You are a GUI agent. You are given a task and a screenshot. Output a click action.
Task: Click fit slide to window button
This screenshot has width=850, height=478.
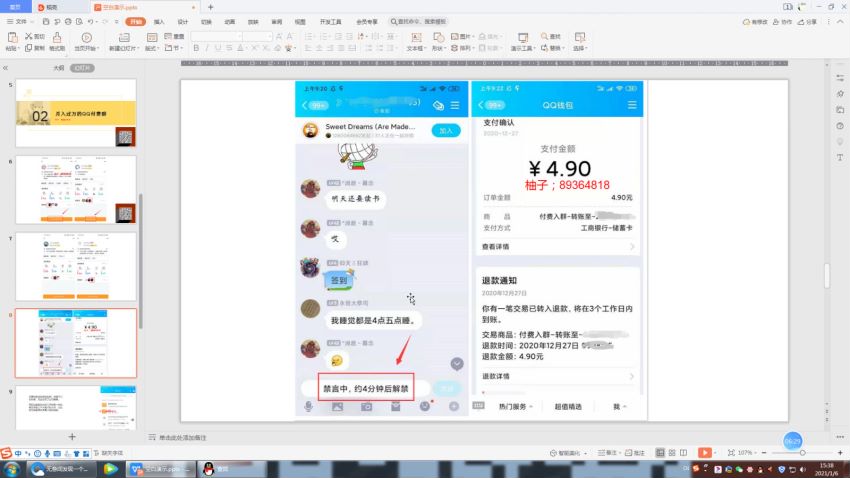(x=731, y=453)
